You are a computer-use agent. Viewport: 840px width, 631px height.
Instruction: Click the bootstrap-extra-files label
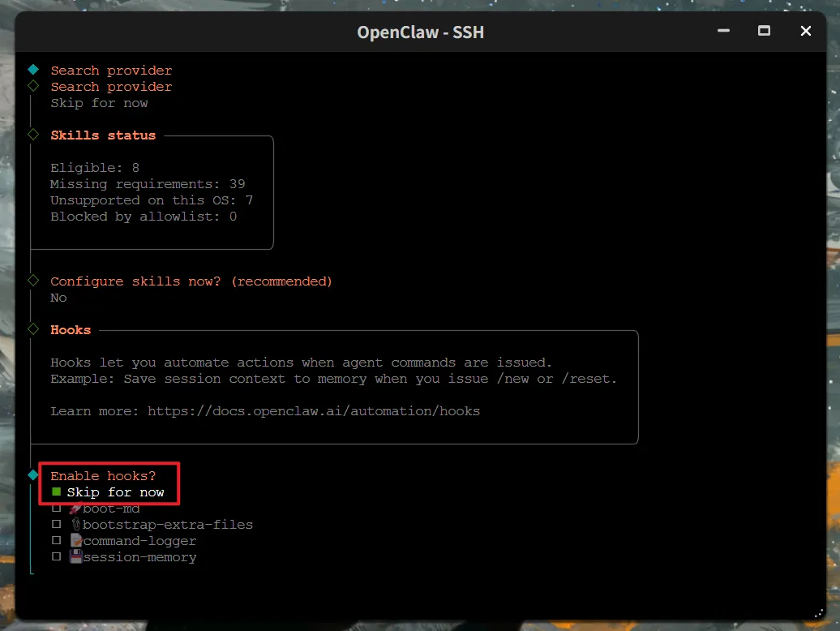168,525
